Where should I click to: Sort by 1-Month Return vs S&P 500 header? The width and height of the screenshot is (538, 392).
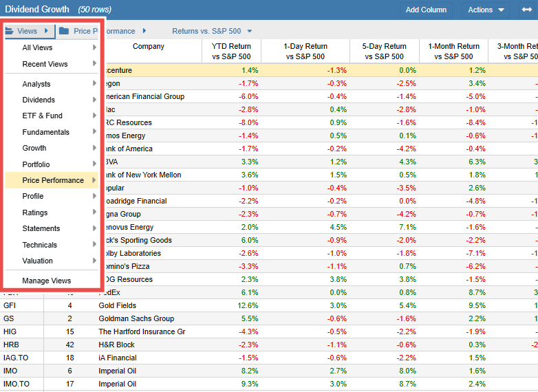click(x=453, y=51)
